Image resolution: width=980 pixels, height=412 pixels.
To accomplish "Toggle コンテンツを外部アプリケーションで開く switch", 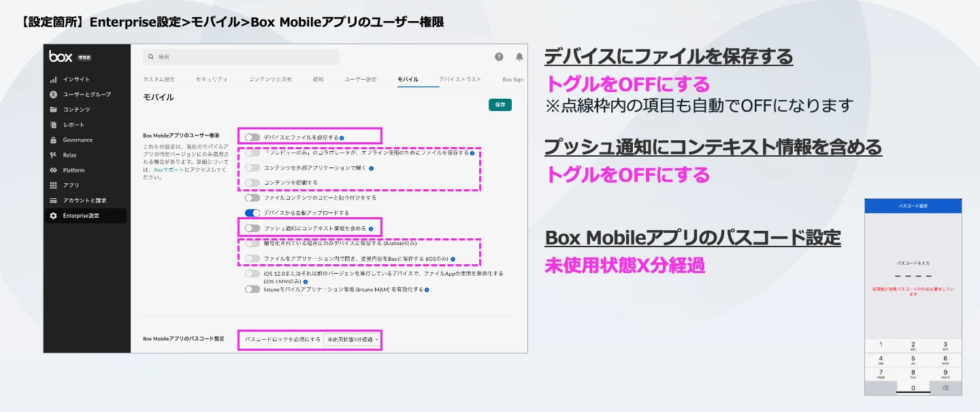I will (x=252, y=168).
